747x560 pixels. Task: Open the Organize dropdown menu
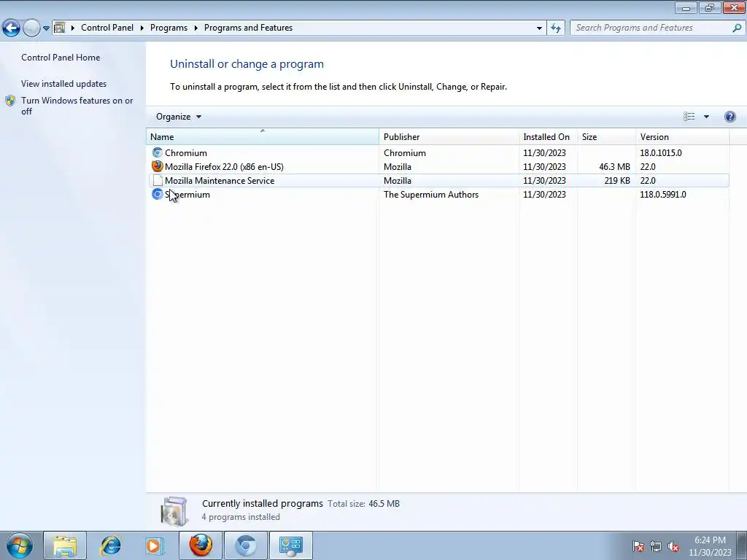click(x=179, y=117)
